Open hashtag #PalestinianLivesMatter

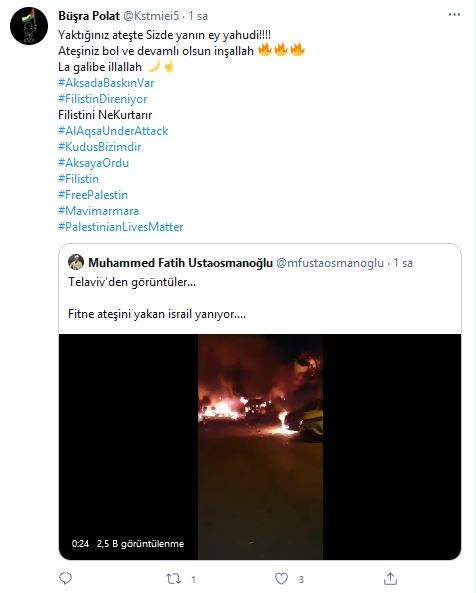pos(121,227)
